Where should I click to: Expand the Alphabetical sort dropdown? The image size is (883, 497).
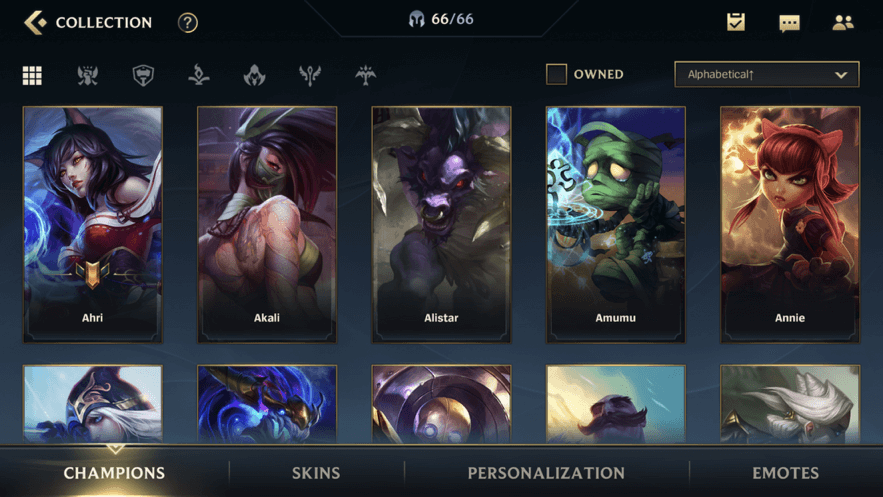766,74
